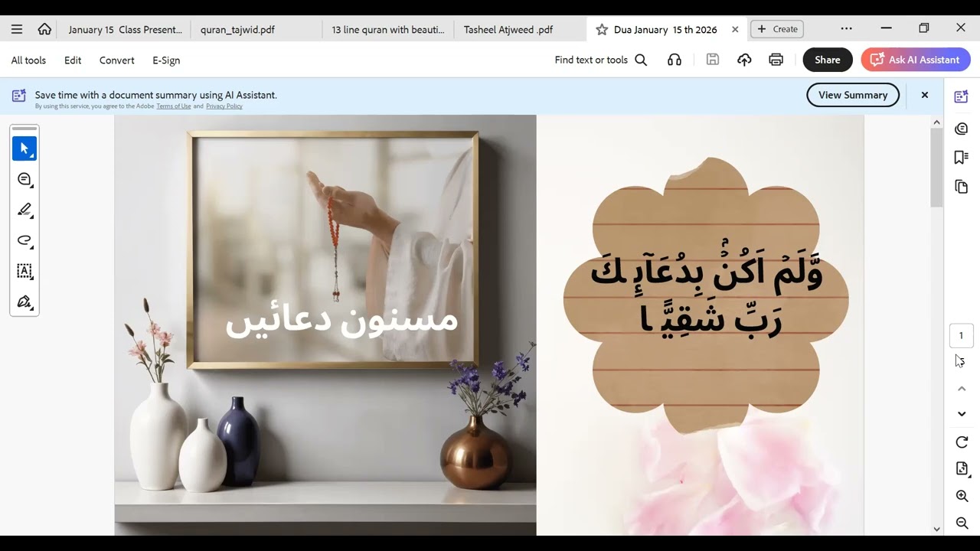Click the search magnifier icon
Screen dimensions: 980x551
pyautogui.click(x=641, y=60)
